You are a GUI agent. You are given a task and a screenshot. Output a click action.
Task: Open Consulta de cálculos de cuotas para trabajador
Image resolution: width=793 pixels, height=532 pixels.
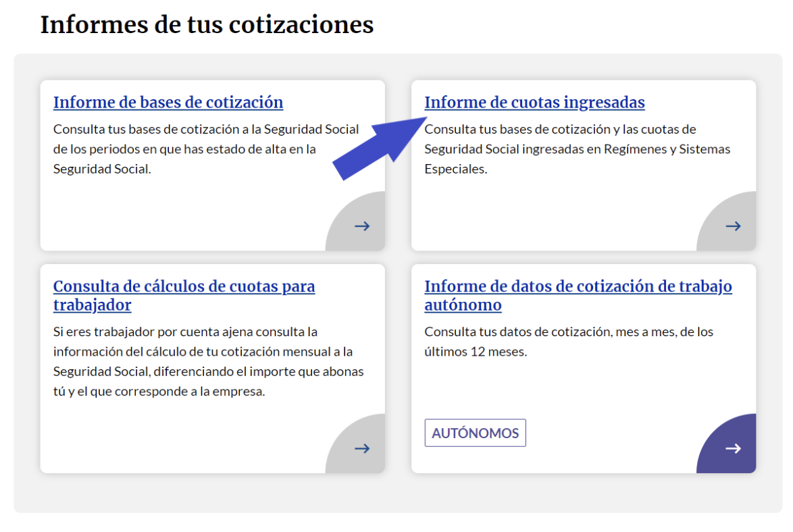pyautogui.click(x=184, y=295)
